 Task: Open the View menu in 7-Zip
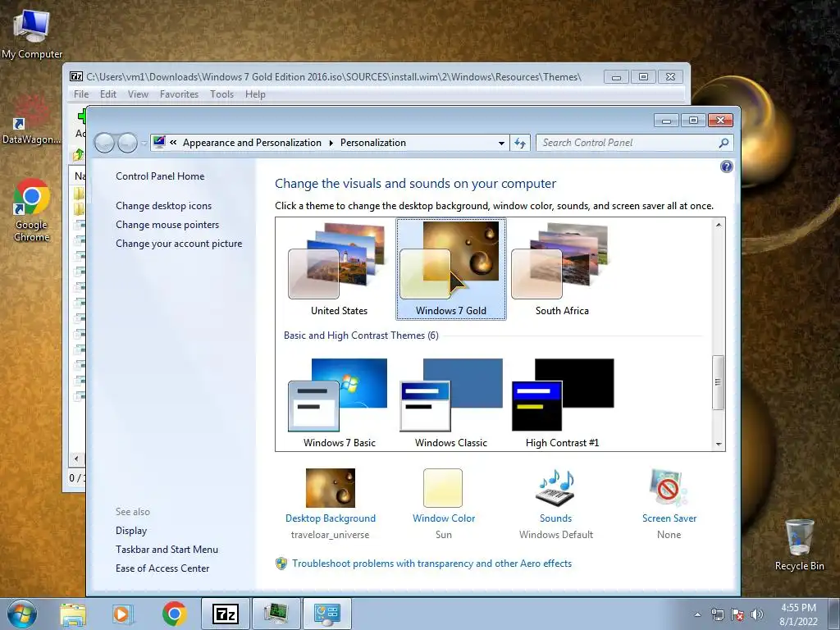[138, 94]
